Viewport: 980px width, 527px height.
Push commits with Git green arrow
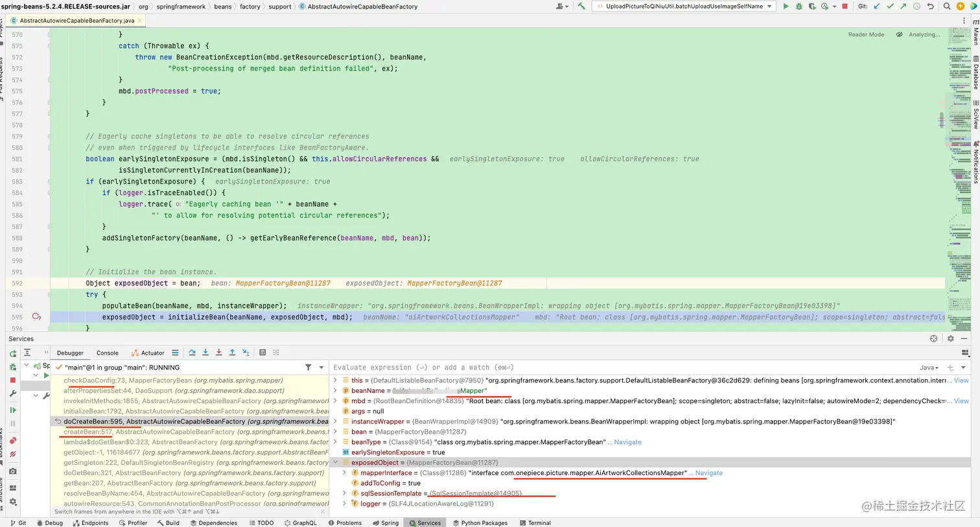click(x=903, y=6)
